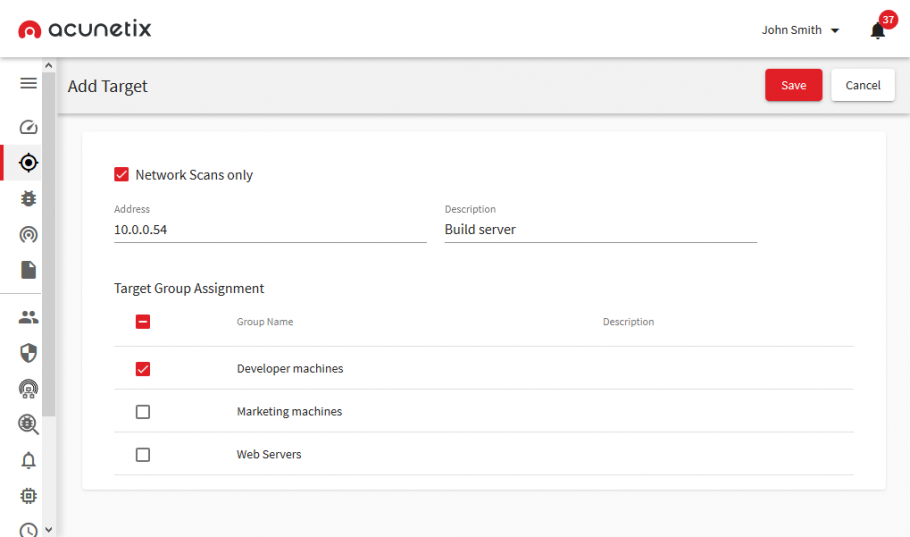Check the Web Servers group checkbox
The width and height of the screenshot is (910, 537).
coord(143,455)
